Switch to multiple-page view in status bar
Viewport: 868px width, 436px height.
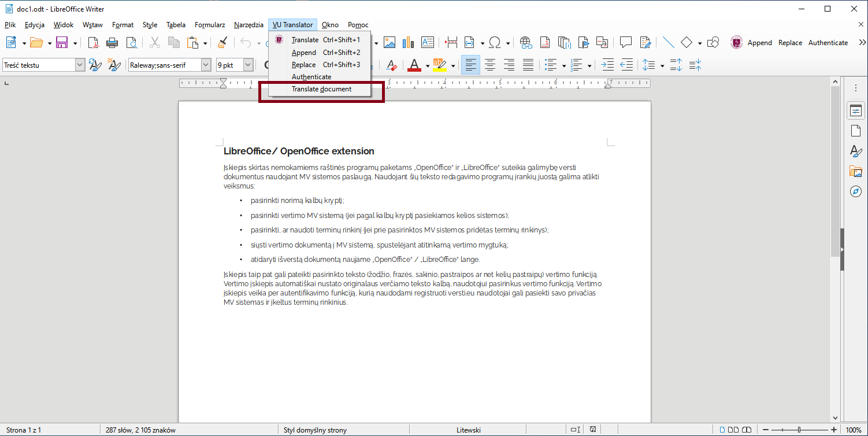tap(734, 430)
